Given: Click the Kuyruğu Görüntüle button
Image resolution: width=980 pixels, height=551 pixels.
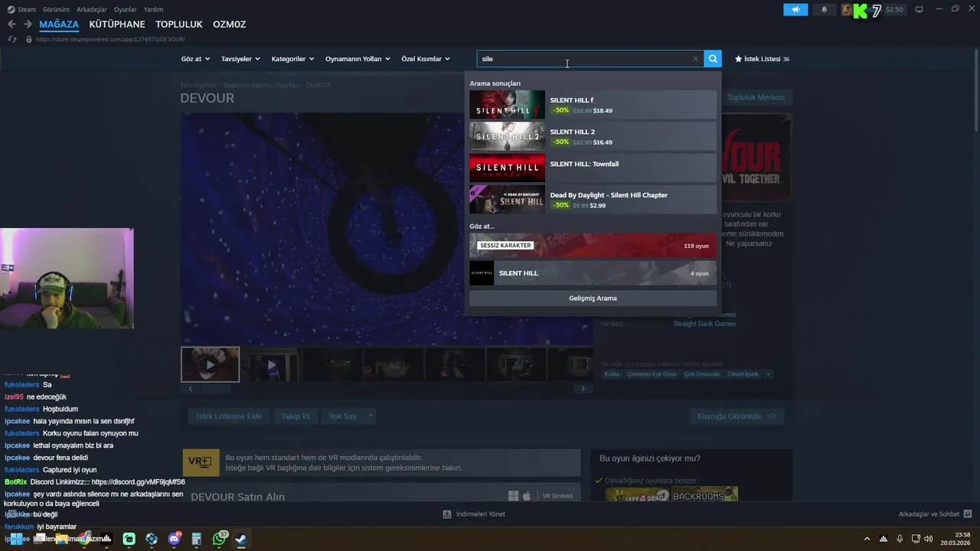Looking at the screenshot, I should (x=737, y=416).
